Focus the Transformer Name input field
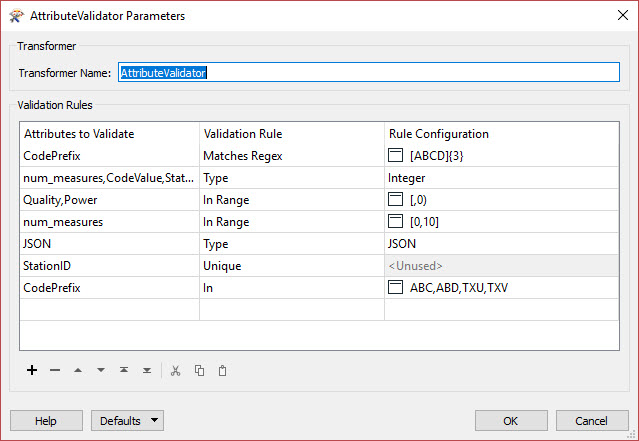 click(369, 72)
